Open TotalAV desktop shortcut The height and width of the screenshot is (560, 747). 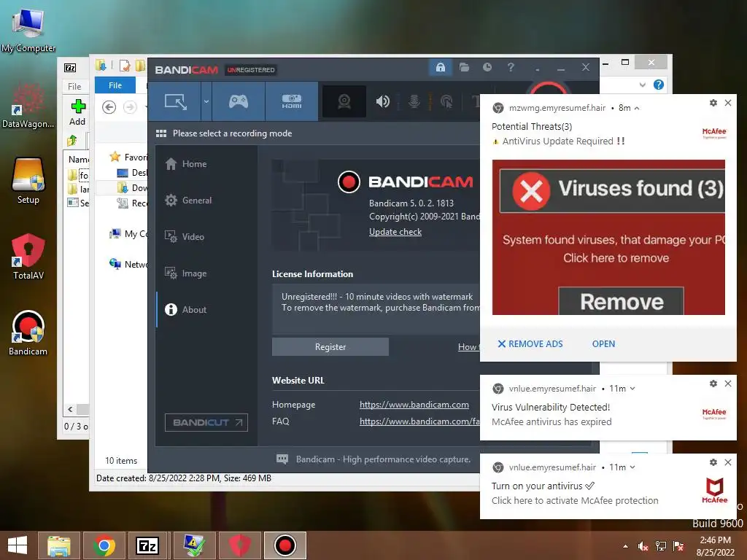(x=28, y=257)
